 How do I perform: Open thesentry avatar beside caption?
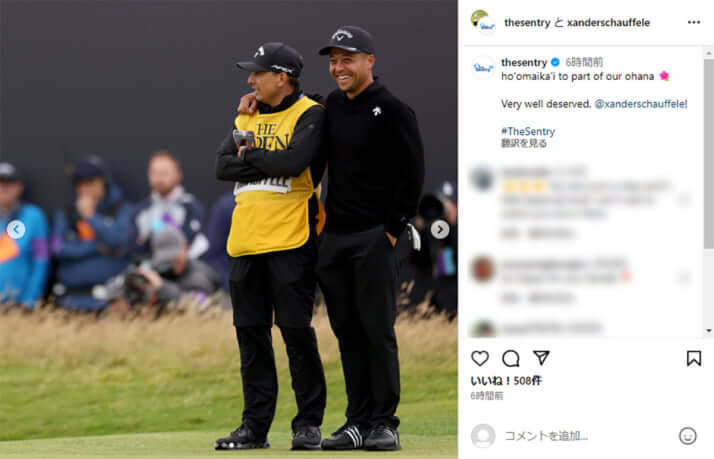[483, 67]
